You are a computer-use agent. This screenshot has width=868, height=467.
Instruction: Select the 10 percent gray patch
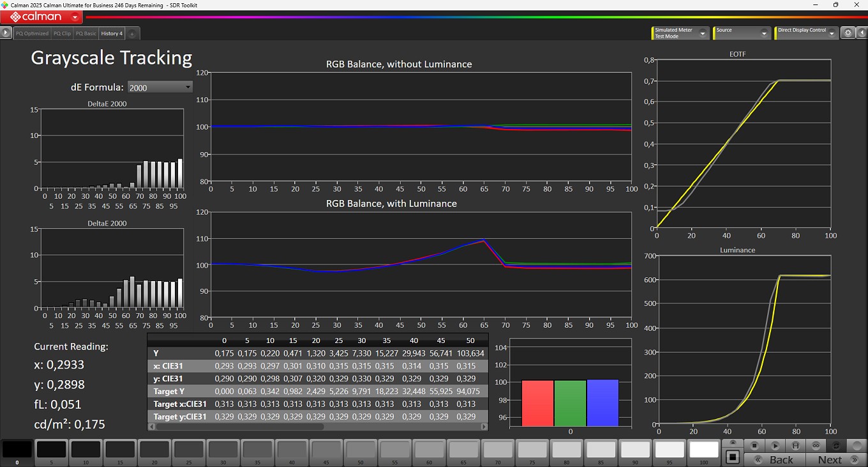click(86, 451)
